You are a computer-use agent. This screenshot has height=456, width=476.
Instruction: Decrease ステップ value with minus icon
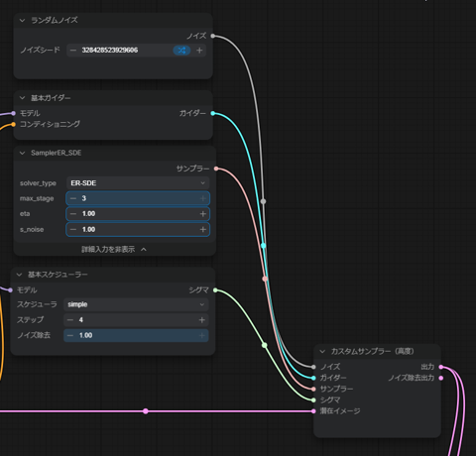tap(70, 320)
